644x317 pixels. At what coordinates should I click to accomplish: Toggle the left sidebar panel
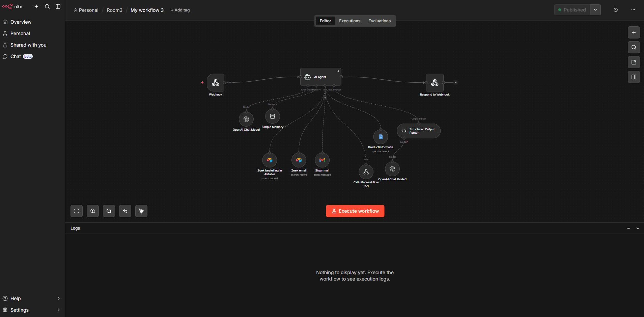point(58,6)
